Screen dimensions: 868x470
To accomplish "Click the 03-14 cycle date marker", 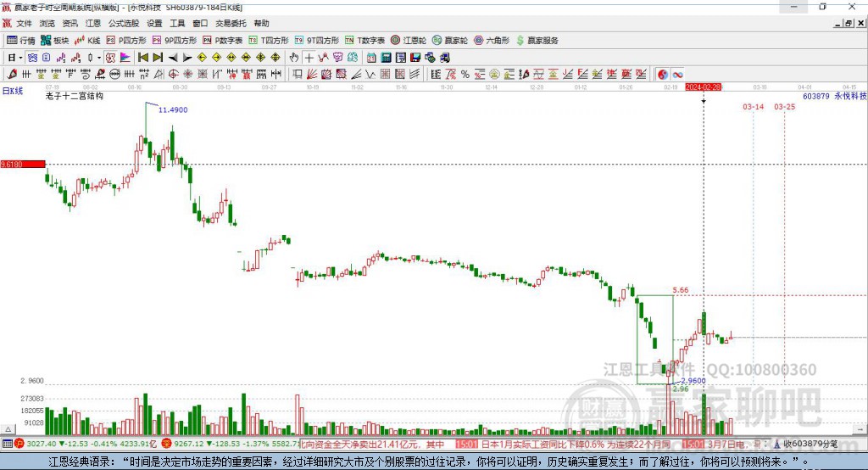I will pyautogui.click(x=753, y=106).
